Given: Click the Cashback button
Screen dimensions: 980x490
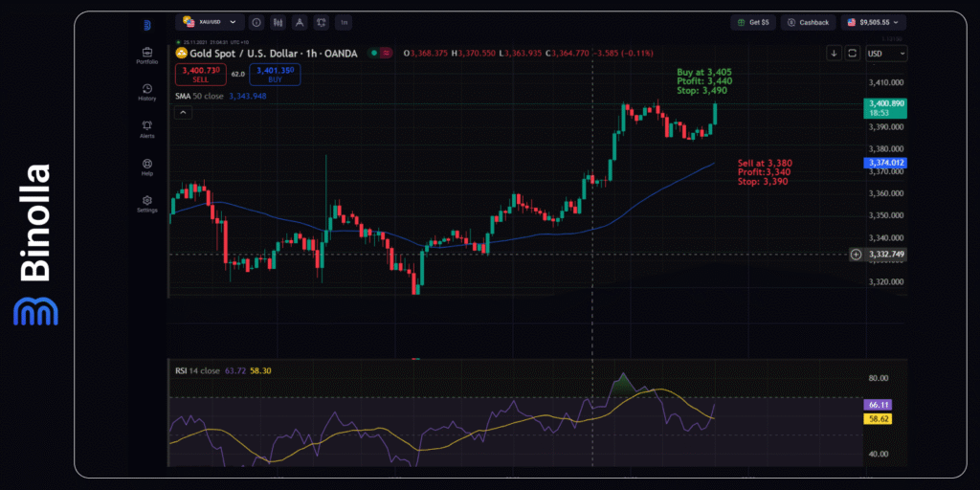Looking at the screenshot, I should (809, 22).
